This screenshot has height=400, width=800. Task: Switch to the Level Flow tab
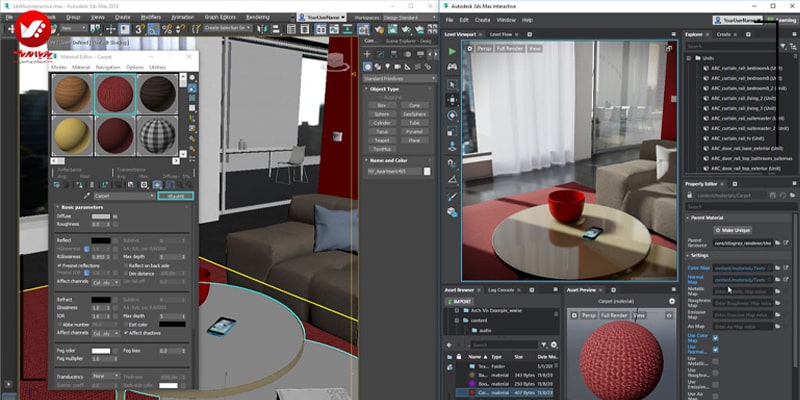point(501,35)
